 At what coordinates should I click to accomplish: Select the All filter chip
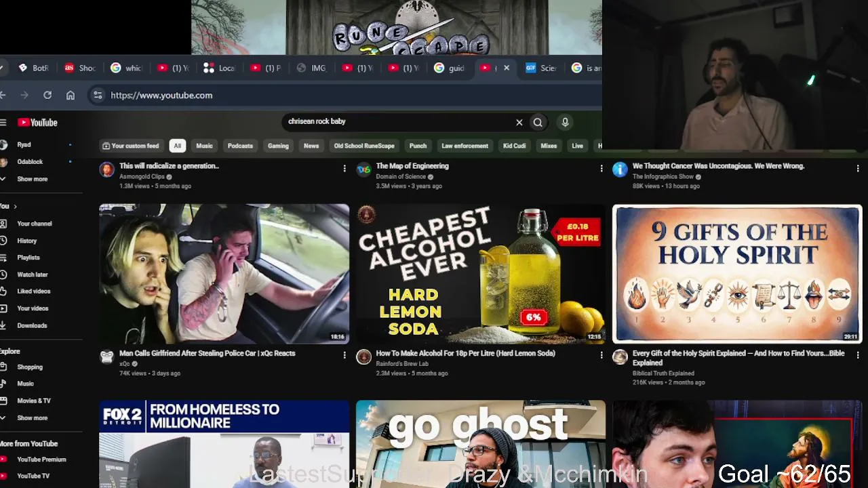click(x=177, y=146)
